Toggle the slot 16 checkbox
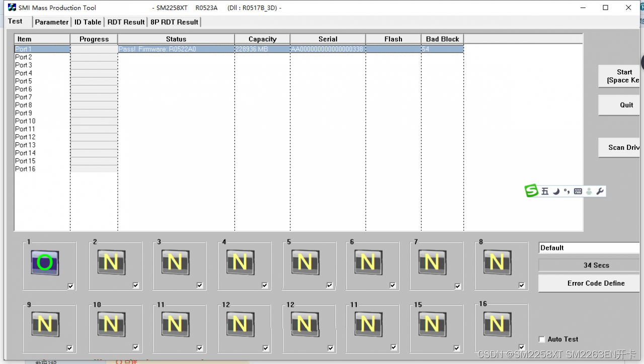The image size is (644, 364). (522, 347)
